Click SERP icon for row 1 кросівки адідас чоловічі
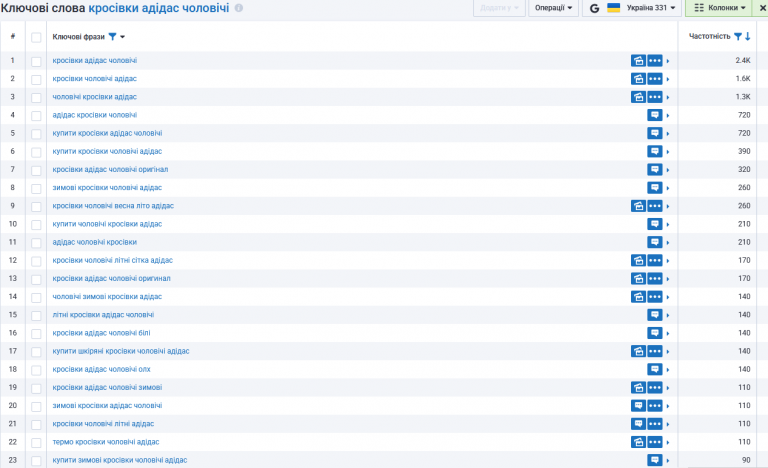The height and width of the screenshot is (468, 768). click(x=638, y=61)
